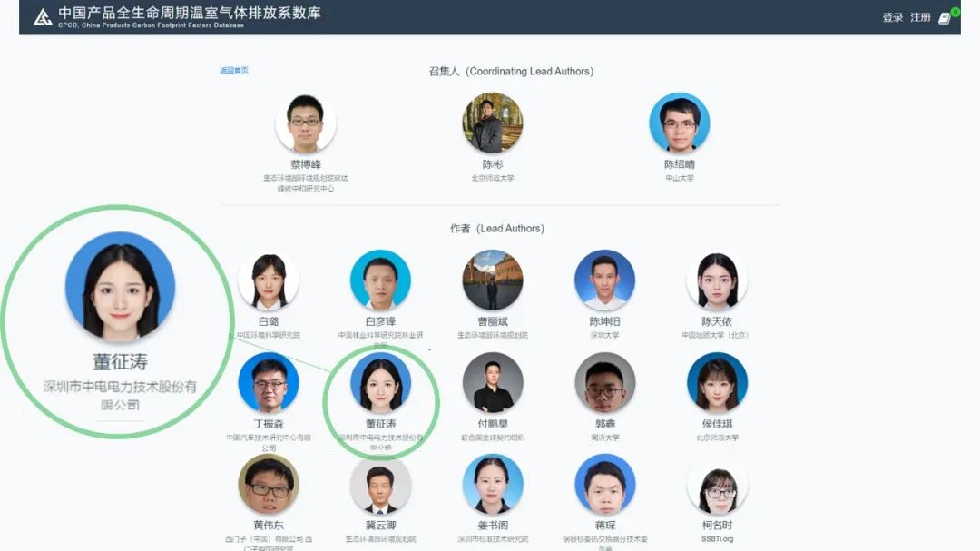Open 陈彬's avatar picture
Viewport: 980px width, 551px height.
(x=493, y=123)
